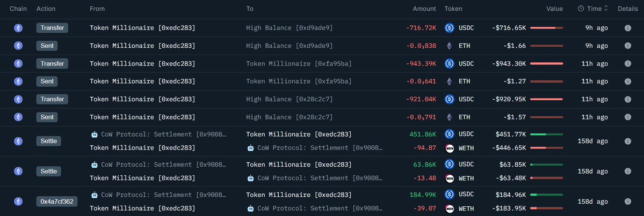Click the WETH token icon next to -94.87
Image resolution: width=644 pixels, height=216 pixels.
coord(450,148)
